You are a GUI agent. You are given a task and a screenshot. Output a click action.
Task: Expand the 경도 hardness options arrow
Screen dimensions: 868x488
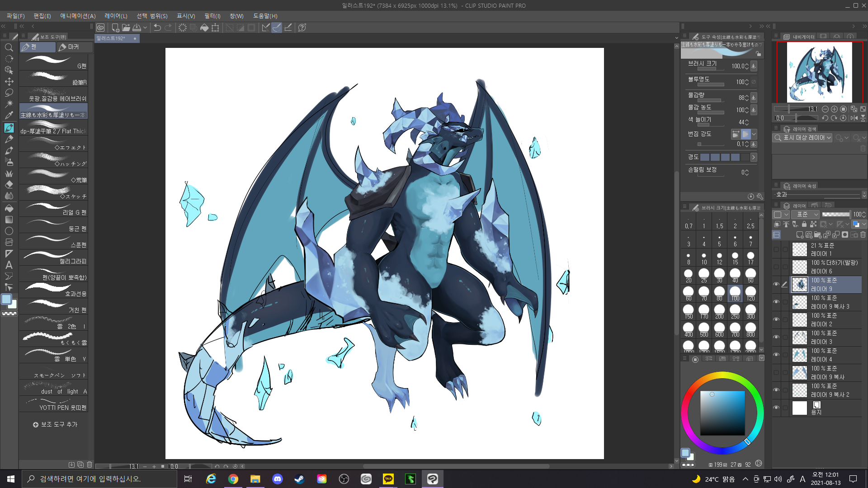click(754, 157)
